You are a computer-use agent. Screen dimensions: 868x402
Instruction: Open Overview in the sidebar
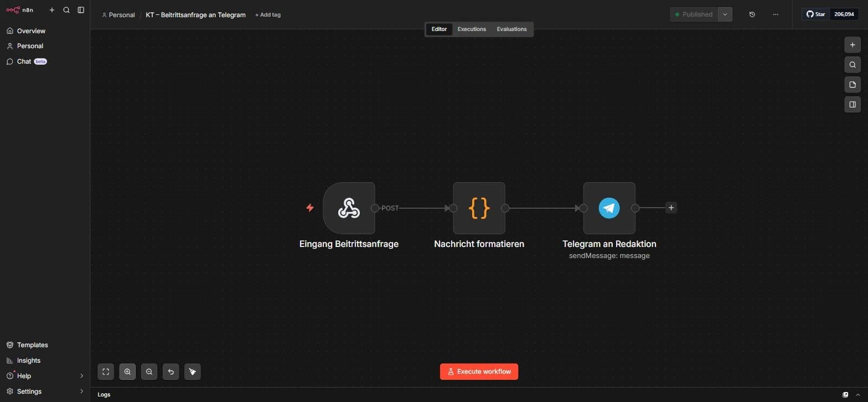pos(45,31)
